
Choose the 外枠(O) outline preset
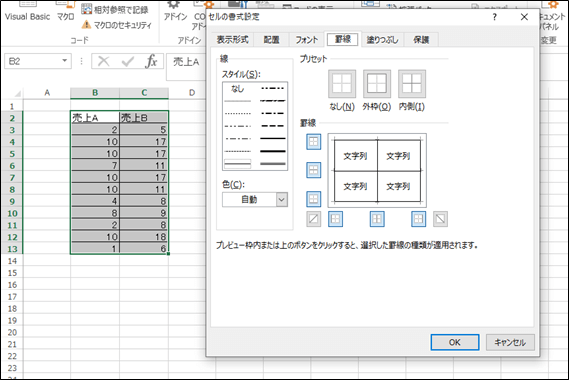pyautogui.click(x=377, y=84)
